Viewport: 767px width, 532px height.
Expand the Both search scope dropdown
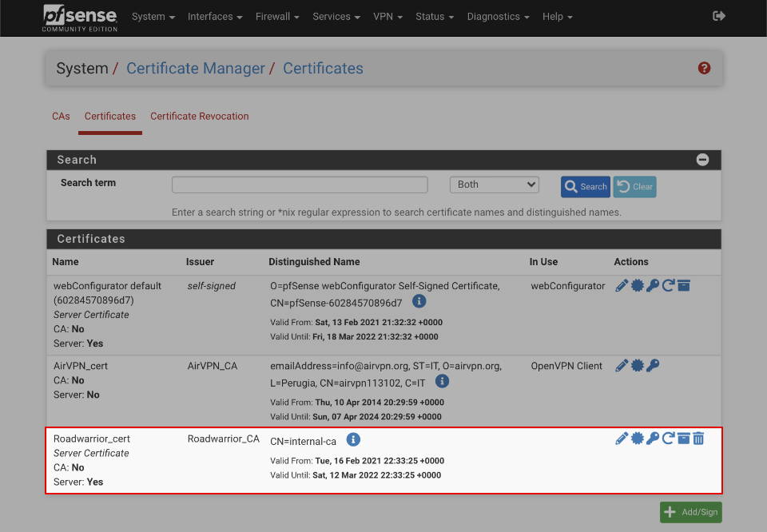(494, 185)
